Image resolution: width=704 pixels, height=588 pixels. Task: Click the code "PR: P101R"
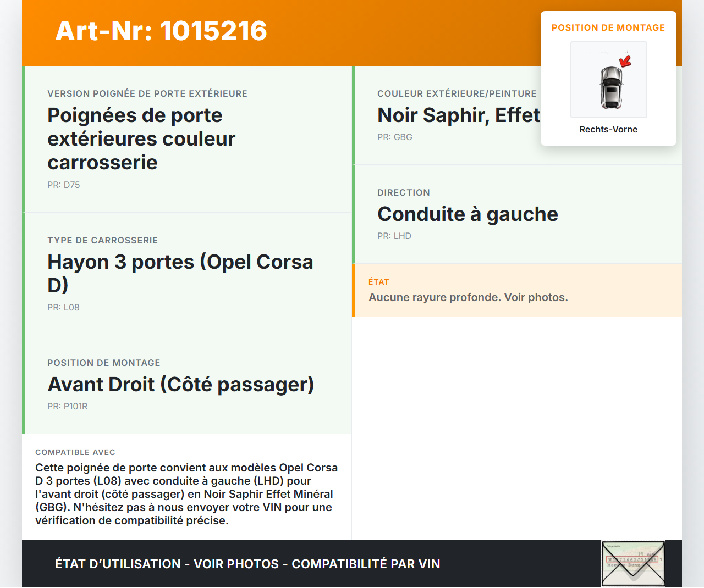68,407
